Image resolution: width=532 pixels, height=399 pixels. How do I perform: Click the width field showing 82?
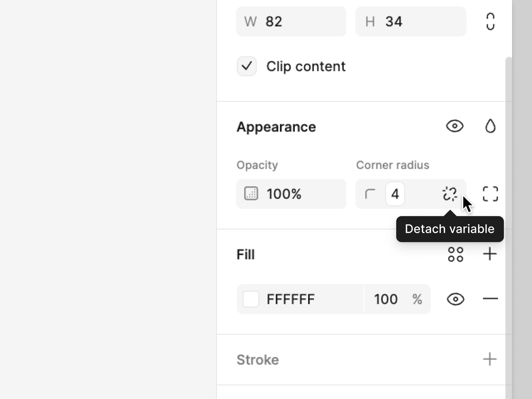click(291, 22)
